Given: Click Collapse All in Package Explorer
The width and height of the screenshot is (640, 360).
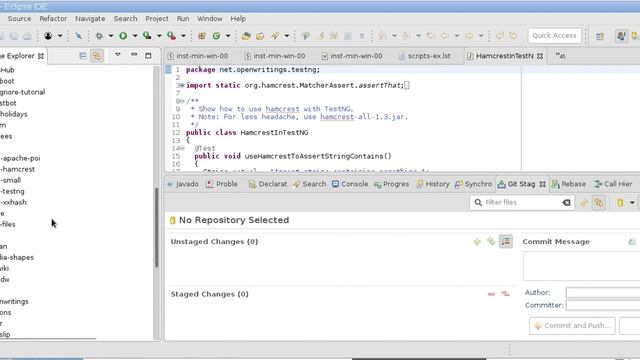Looking at the screenshot, I should 83,56.
